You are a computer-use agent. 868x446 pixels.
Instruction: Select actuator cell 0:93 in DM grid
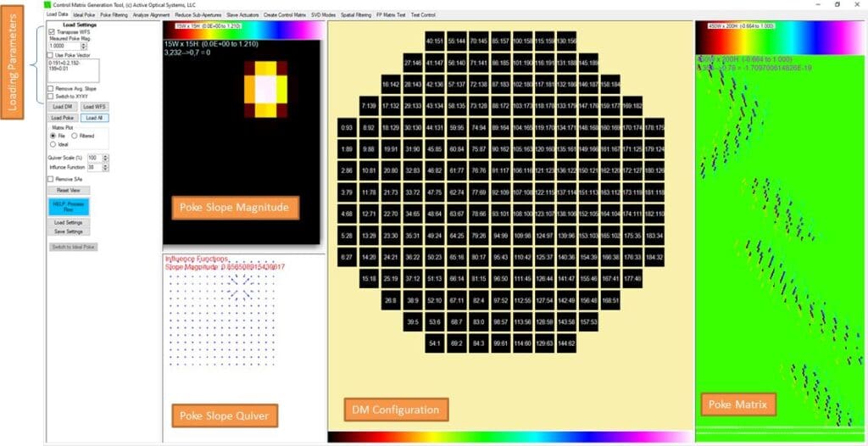(346, 127)
